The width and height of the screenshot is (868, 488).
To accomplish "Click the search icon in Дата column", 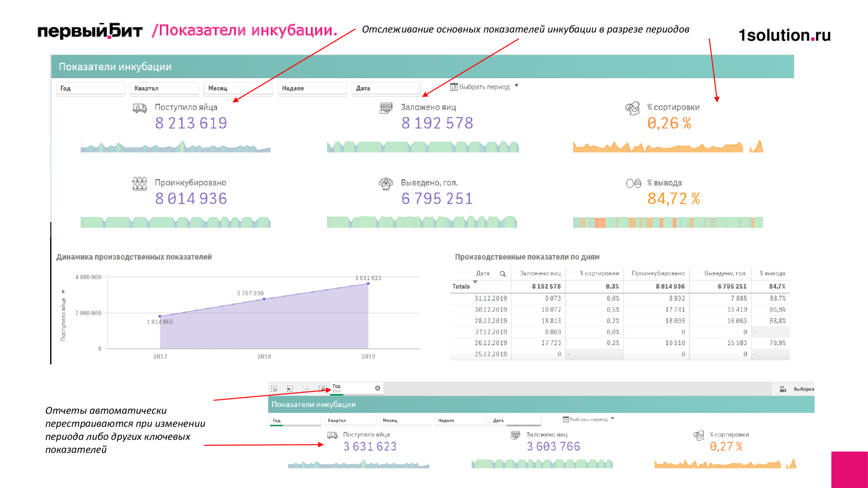I will click(x=503, y=274).
